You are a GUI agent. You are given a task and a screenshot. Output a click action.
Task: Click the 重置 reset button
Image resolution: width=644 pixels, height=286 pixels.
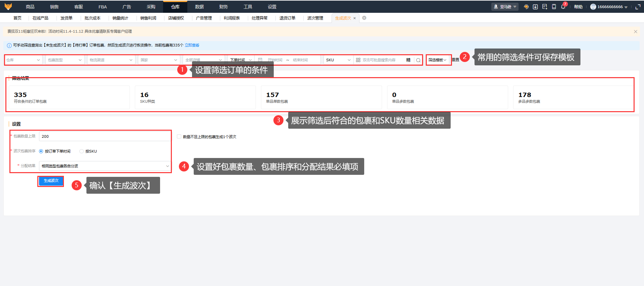455,60
